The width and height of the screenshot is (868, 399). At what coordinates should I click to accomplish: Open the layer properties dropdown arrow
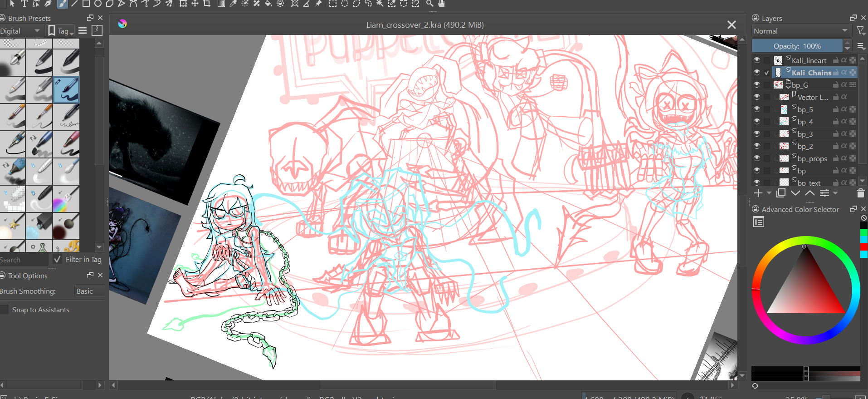[x=835, y=193]
